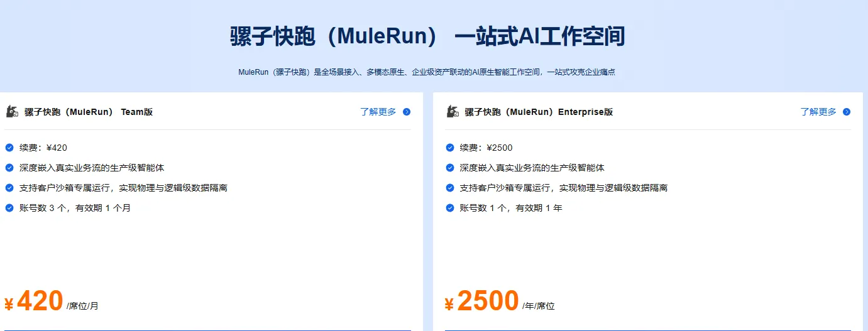
Task: Click check icon next to 续费：¥2500
Action: (x=450, y=148)
